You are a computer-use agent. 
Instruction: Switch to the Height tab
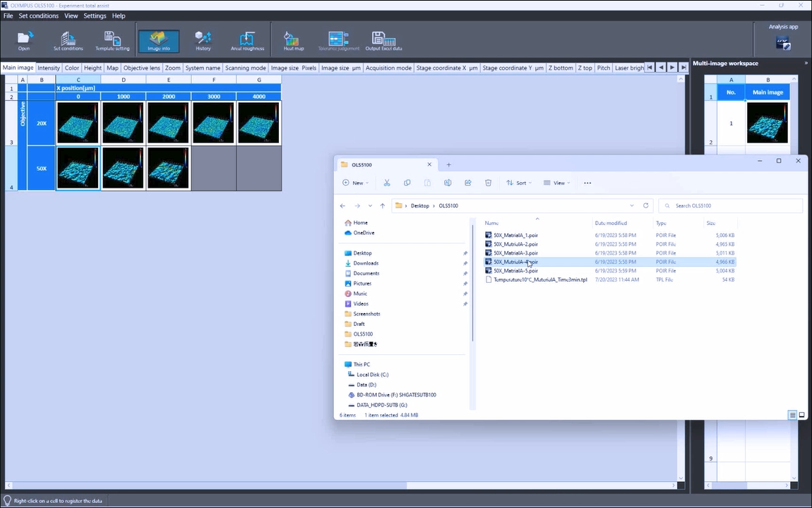92,68
